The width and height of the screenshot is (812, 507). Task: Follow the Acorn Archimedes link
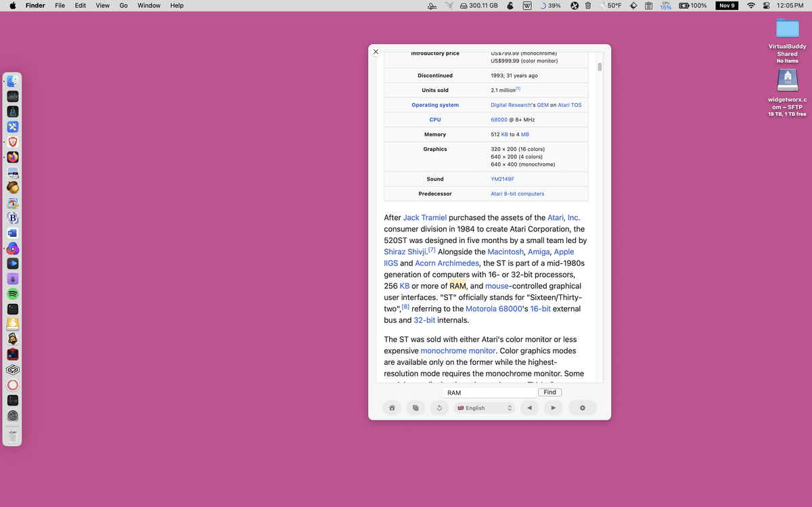point(447,263)
